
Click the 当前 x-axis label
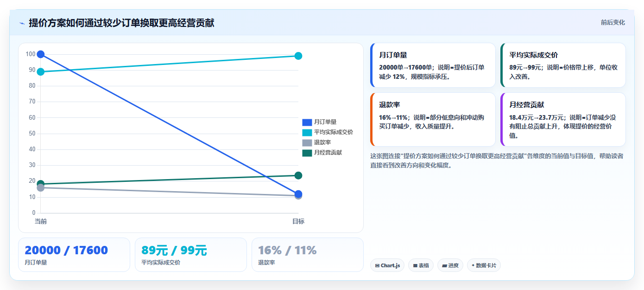point(40,221)
